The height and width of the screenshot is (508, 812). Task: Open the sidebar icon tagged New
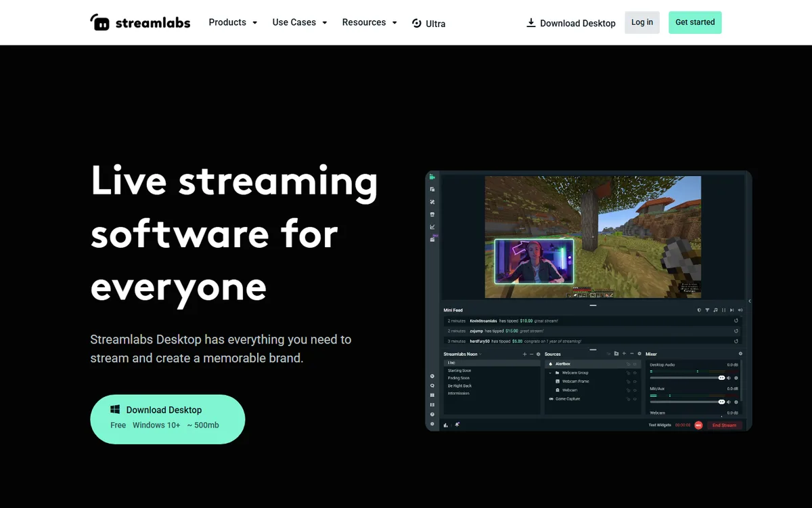pos(433,238)
